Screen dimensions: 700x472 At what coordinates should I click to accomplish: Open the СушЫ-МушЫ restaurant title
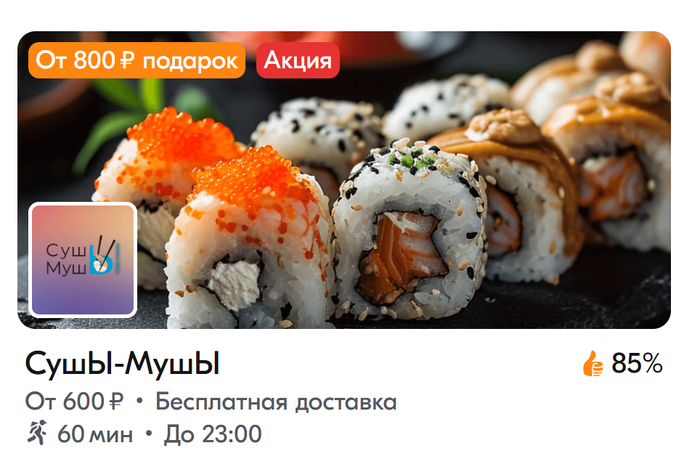(122, 364)
